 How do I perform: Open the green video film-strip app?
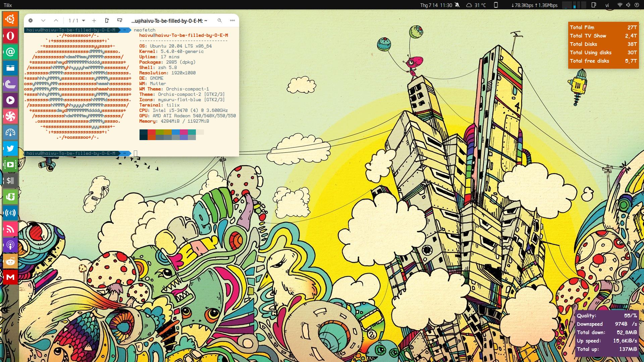(x=10, y=164)
